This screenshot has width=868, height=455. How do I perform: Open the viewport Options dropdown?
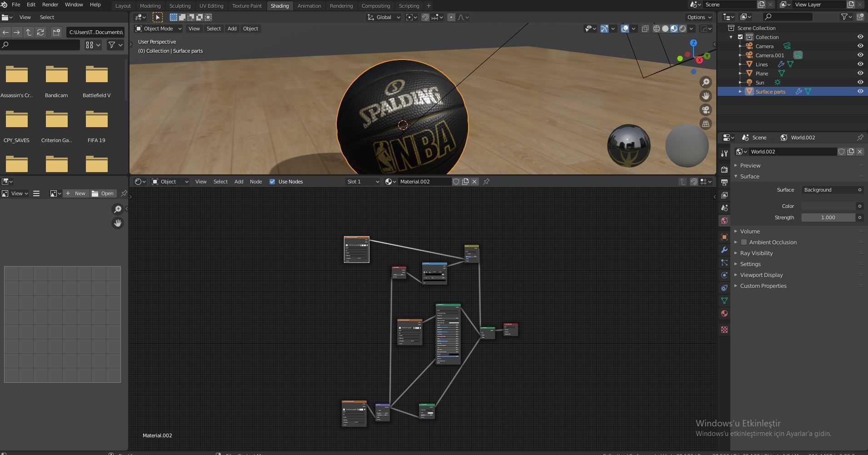tap(699, 17)
